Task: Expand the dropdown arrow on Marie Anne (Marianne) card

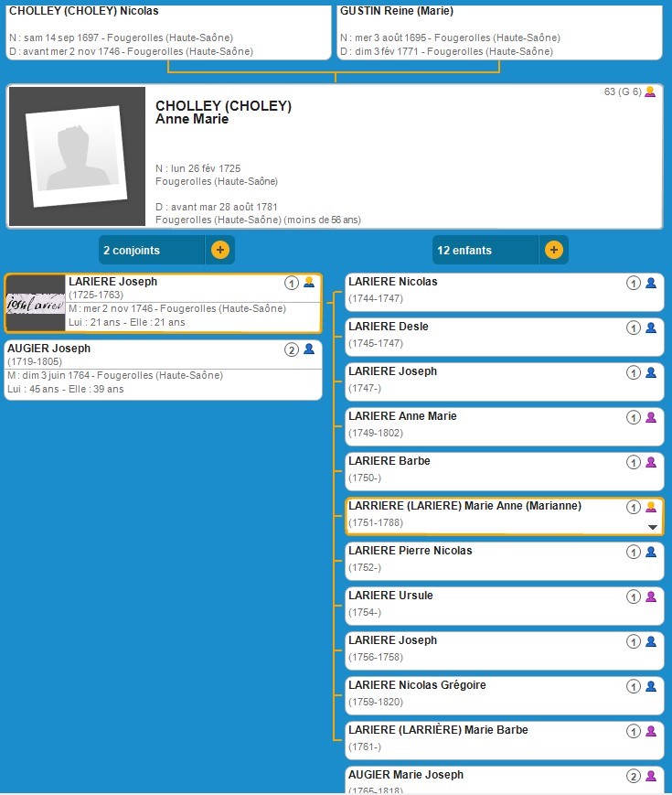Action: pyautogui.click(x=652, y=527)
